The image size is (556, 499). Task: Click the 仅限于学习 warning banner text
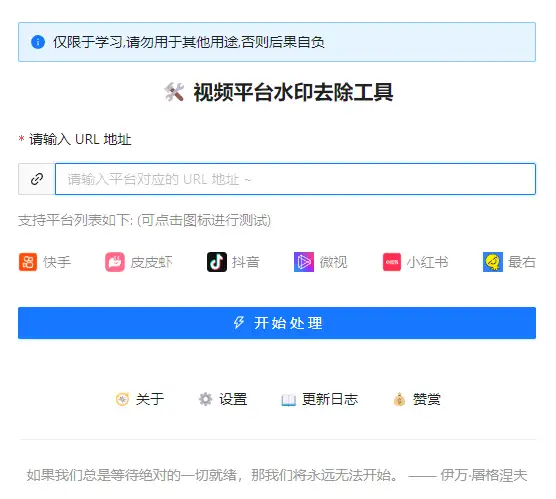coord(189,42)
